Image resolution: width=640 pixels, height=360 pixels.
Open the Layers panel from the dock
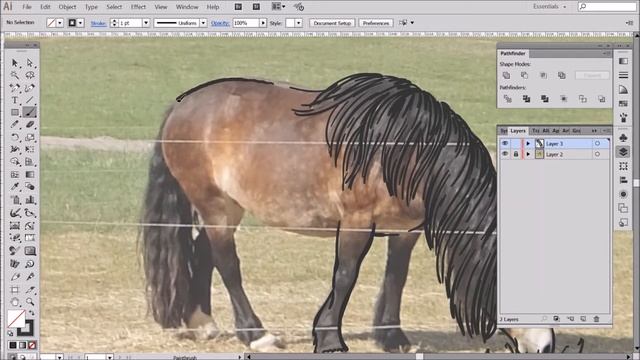[x=623, y=152]
